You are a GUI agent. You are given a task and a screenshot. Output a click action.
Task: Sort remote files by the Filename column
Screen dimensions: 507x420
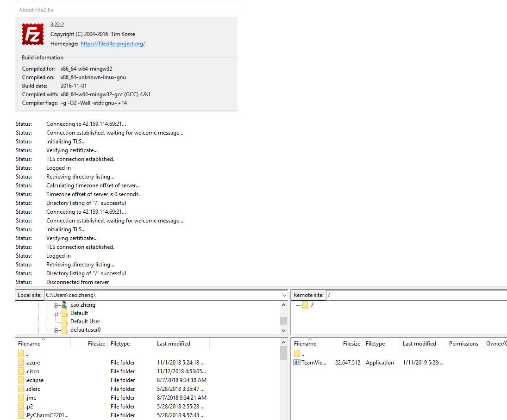(306, 344)
